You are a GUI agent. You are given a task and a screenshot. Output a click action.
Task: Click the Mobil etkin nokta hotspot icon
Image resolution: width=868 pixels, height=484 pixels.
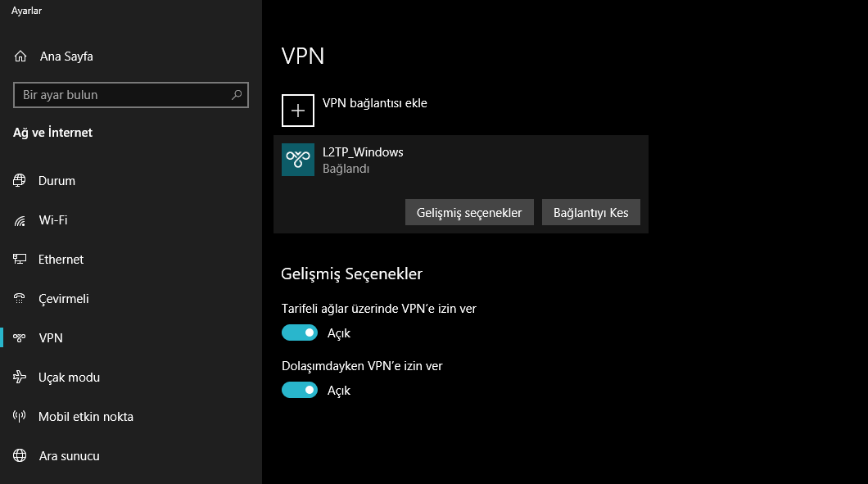tap(20, 417)
